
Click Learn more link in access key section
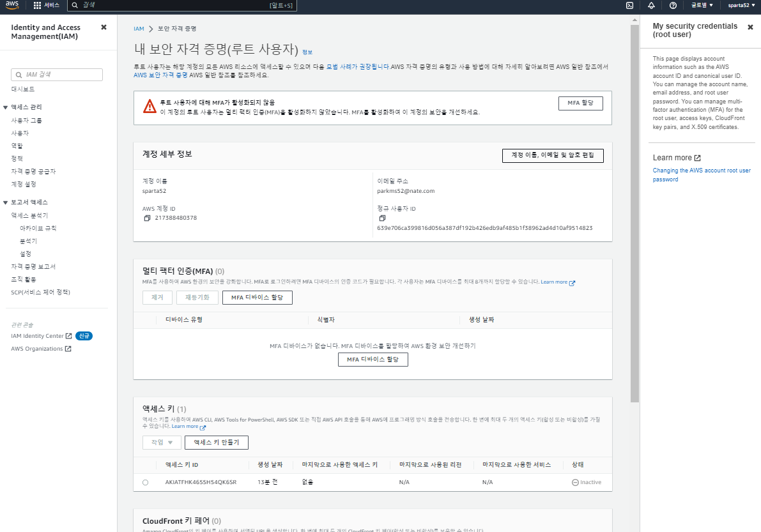pyautogui.click(x=188, y=427)
